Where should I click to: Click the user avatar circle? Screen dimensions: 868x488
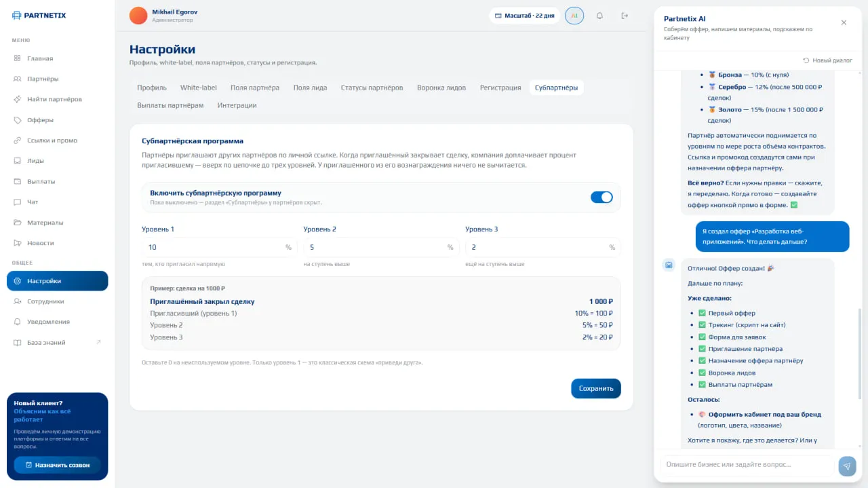[138, 16]
